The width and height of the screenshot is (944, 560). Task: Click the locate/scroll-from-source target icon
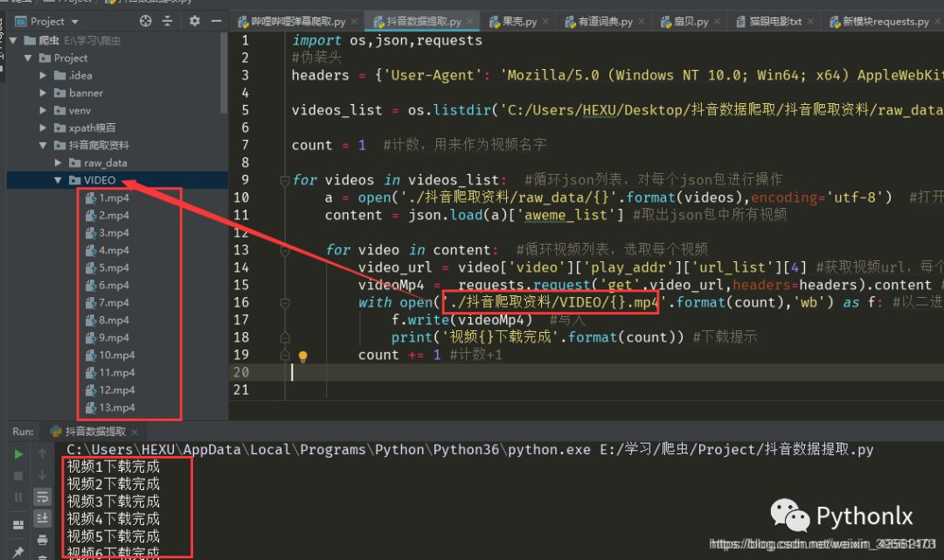pyautogui.click(x=146, y=21)
